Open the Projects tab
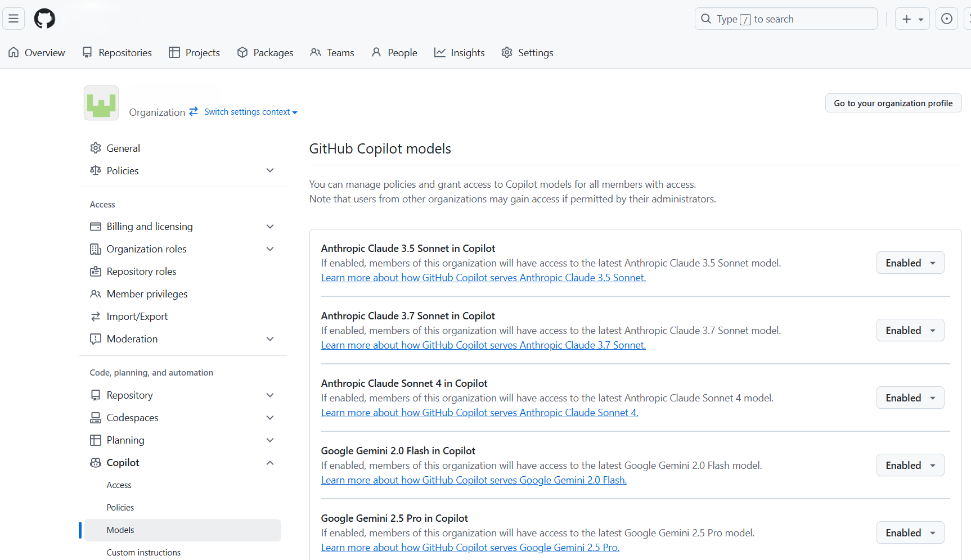Viewport: 971px width, 560px height. coord(195,52)
